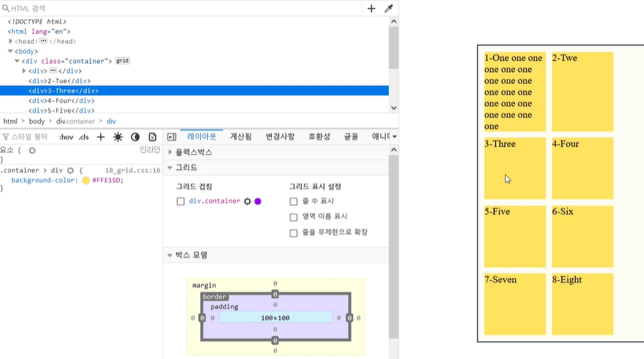
Task: Click the 7-Seven grid cell on the page
Action: tap(515, 304)
